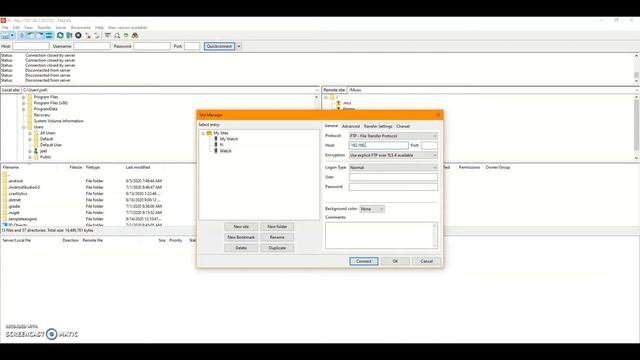Expand Program Files in local tree

(x=24, y=98)
